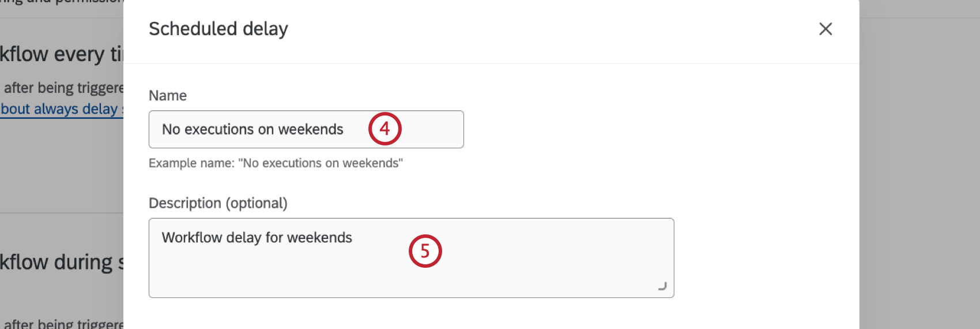Click the typed "No executions on weekends" name value
This screenshot has width=980, height=329.
pos(252,129)
